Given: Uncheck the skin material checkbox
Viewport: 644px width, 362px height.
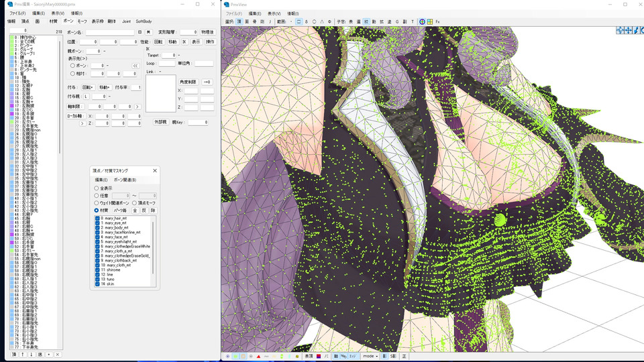Looking at the screenshot, I should coord(97,284).
